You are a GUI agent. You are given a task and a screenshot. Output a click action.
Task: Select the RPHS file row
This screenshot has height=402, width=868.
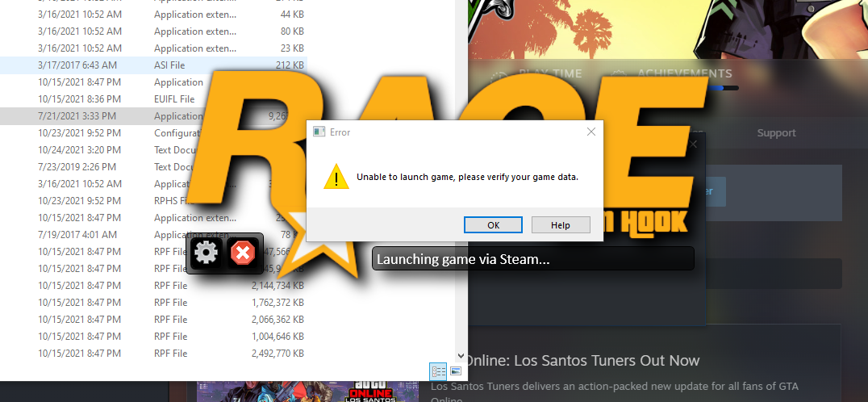tap(153, 201)
